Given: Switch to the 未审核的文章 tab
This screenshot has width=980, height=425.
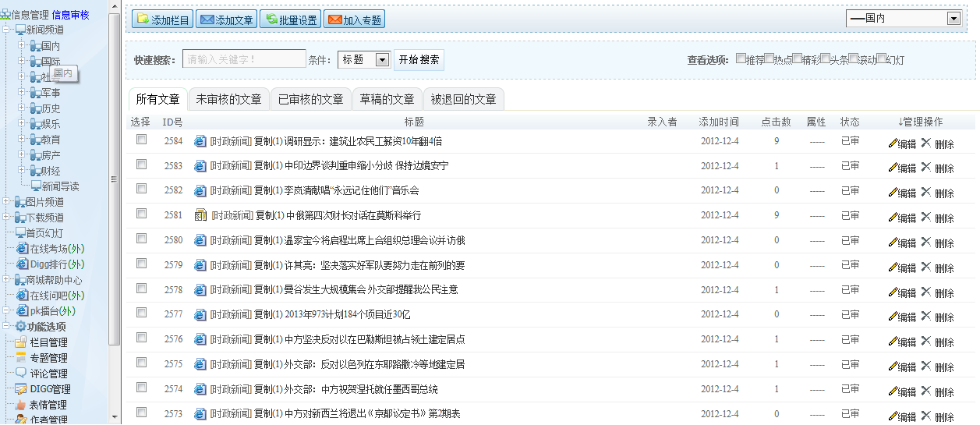Looking at the screenshot, I should click(228, 99).
